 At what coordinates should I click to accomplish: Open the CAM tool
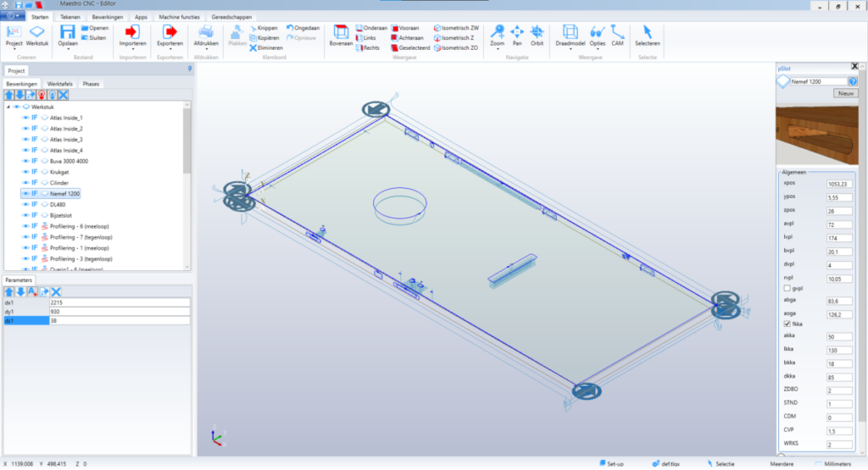[x=617, y=33]
